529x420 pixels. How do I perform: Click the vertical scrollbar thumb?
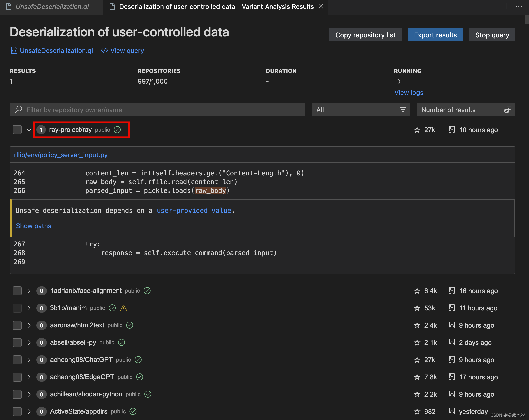[527, 20]
